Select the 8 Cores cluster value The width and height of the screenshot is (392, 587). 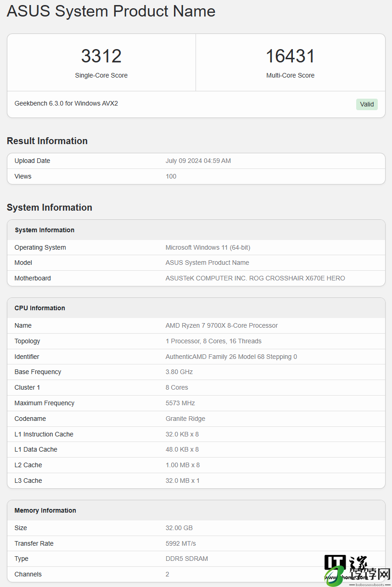177,387
